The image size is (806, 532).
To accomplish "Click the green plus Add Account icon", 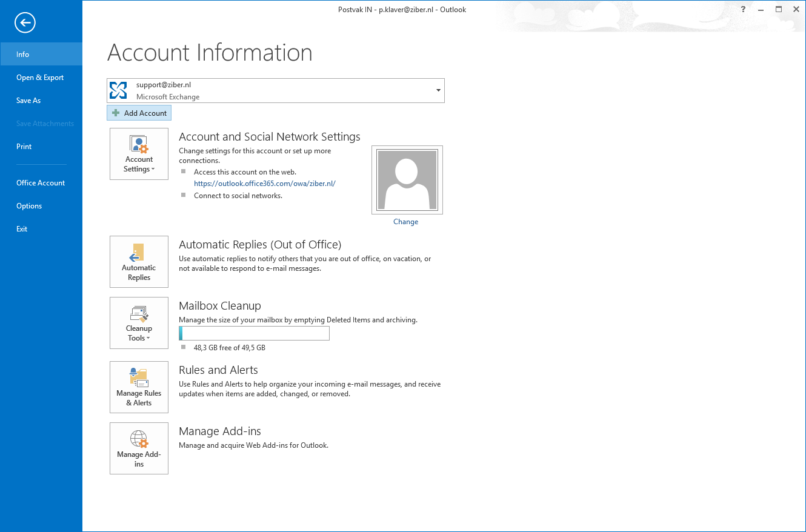I will coord(116,113).
